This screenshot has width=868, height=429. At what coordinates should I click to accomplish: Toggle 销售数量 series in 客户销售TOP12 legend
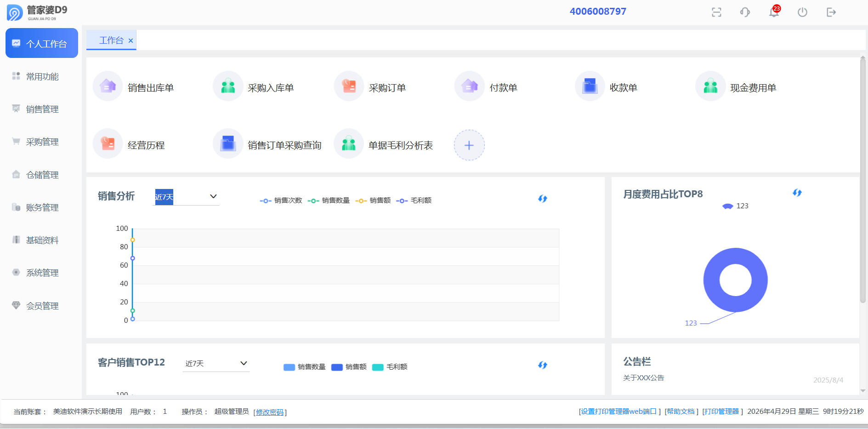305,367
